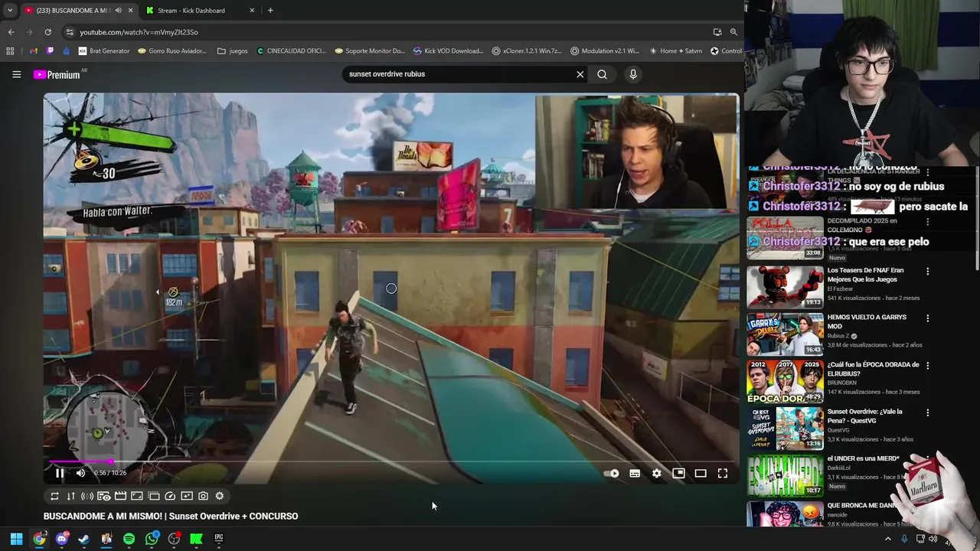The image size is (980, 551).
Task: Open Spotify from the taskbar
Action: pyautogui.click(x=129, y=539)
